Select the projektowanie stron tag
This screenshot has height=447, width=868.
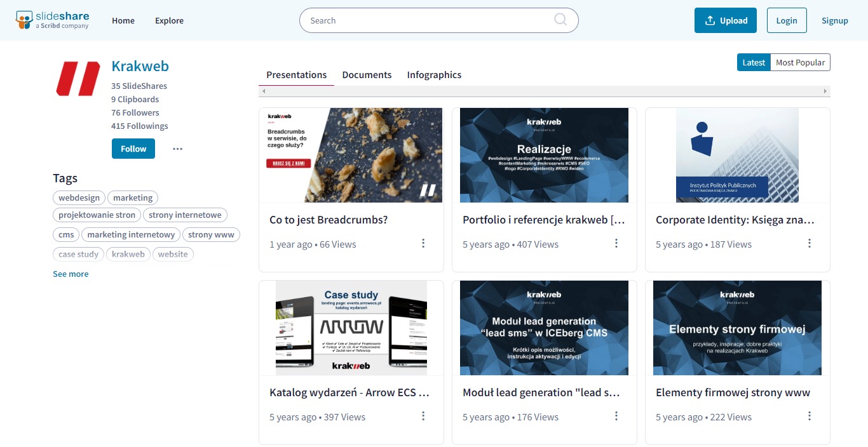(x=97, y=215)
